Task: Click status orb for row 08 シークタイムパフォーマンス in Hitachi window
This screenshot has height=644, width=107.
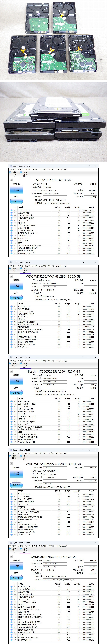Action: click(11, 417)
